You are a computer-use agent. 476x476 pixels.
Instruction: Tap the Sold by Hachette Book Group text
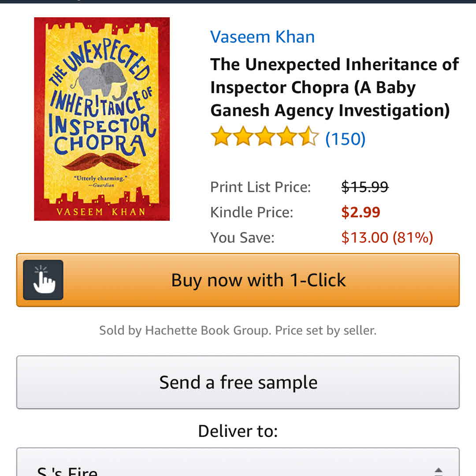tap(238, 330)
